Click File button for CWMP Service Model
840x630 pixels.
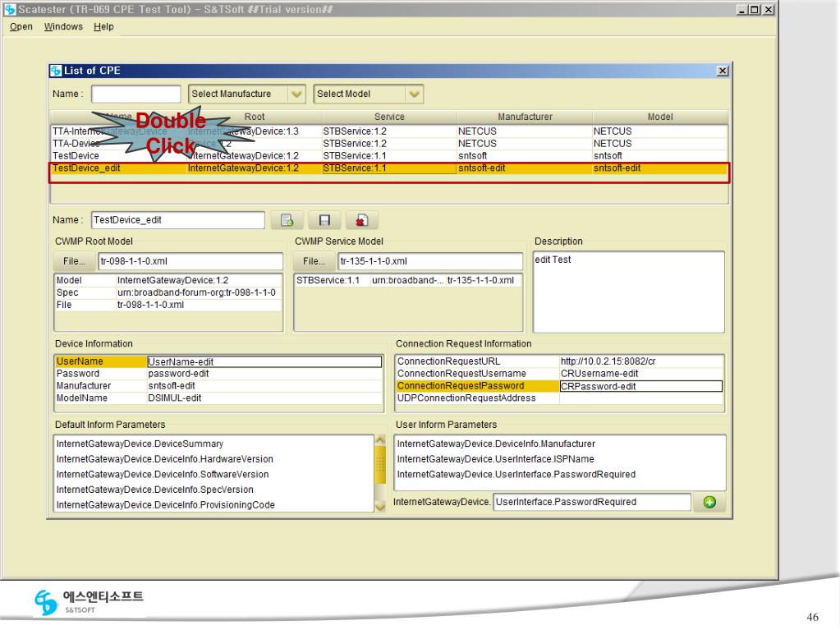pyautogui.click(x=314, y=261)
